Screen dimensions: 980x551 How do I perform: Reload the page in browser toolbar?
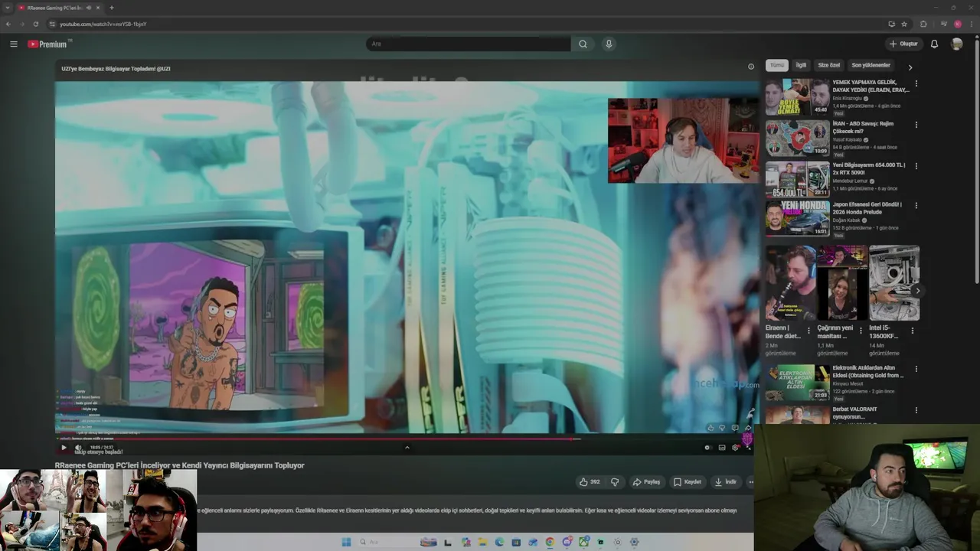pyautogui.click(x=35, y=24)
